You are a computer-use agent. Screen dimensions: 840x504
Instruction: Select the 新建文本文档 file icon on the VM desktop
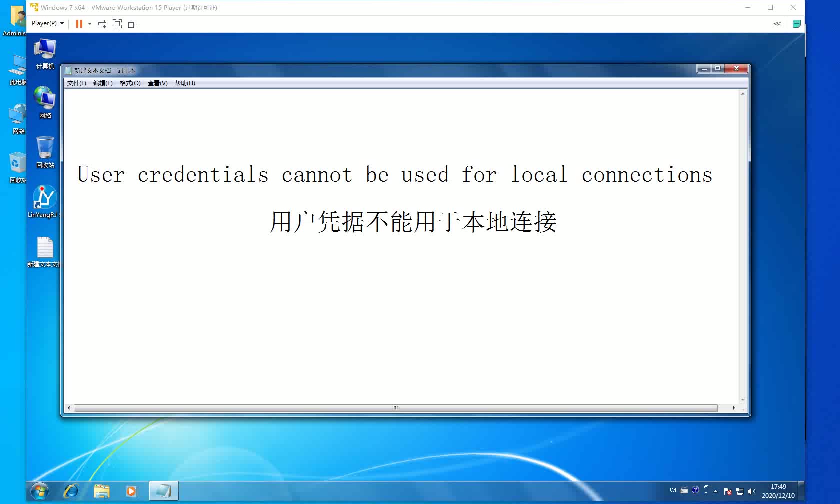point(45,252)
